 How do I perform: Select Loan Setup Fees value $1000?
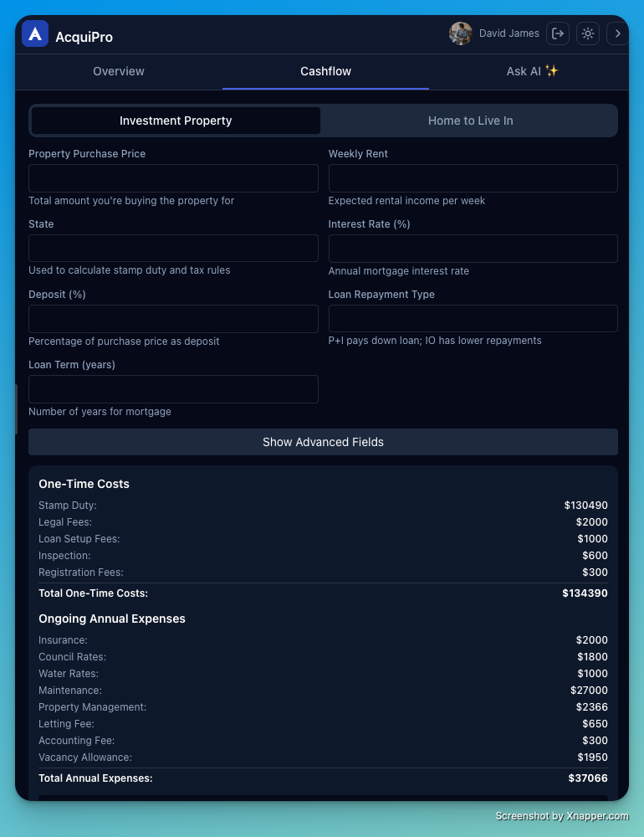point(592,538)
